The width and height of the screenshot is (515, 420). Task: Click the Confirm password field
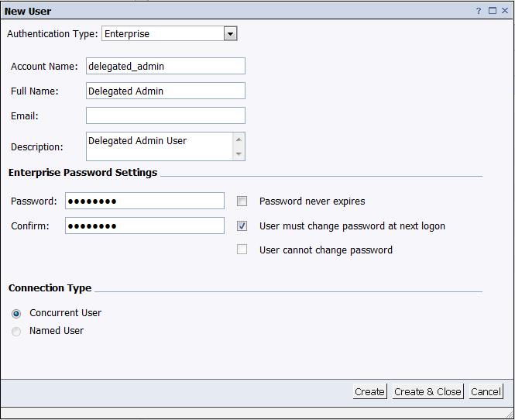144,225
